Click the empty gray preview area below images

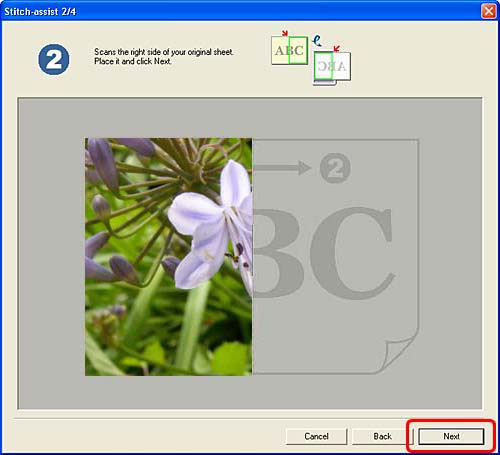(x=250, y=393)
